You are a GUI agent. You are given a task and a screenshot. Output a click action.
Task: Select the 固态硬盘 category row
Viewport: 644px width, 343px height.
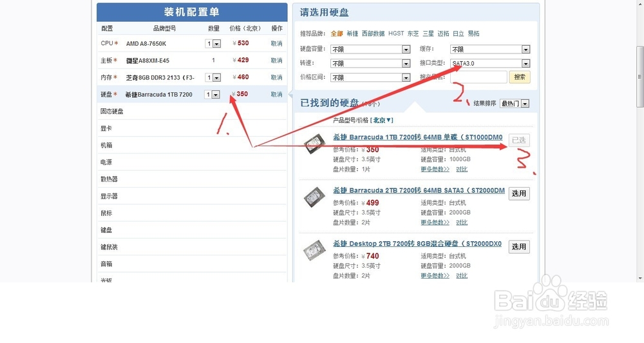[192, 112]
